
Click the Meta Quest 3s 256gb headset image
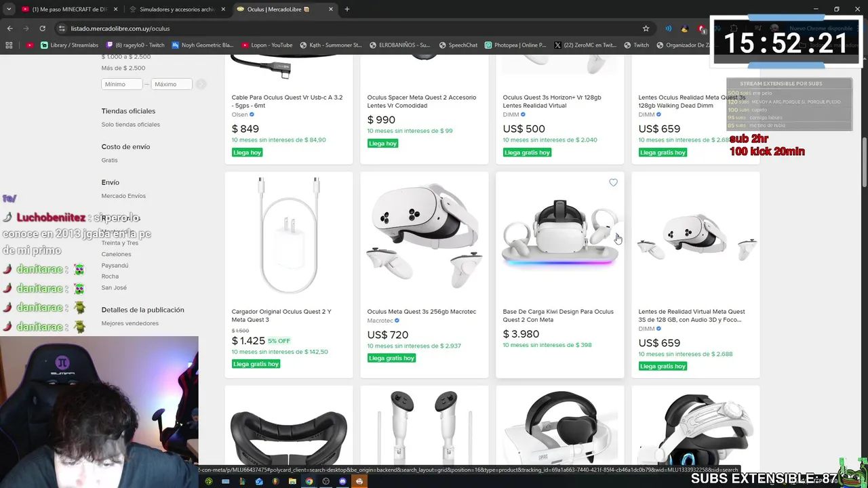pyautogui.click(x=425, y=235)
